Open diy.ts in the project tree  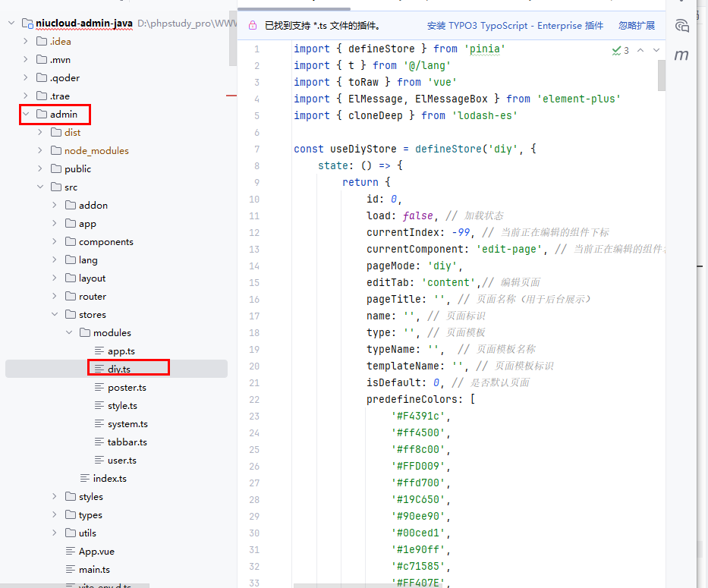click(x=119, y=369)
